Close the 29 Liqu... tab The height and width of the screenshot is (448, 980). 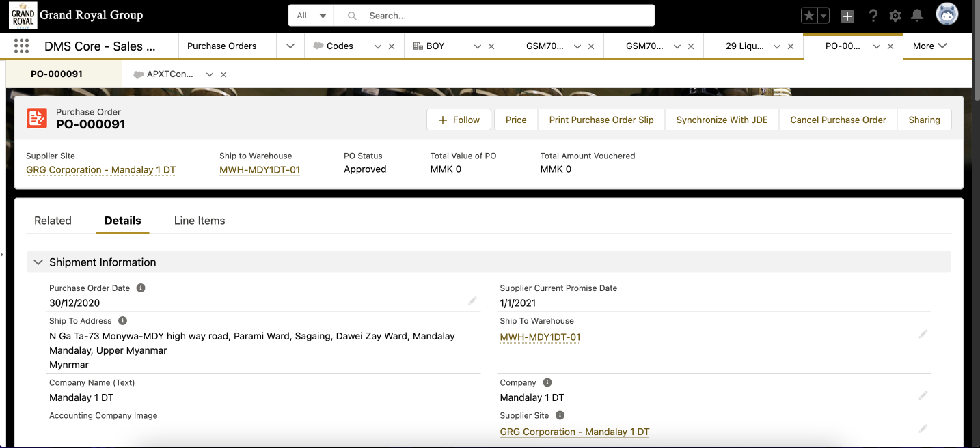[791, 46]
